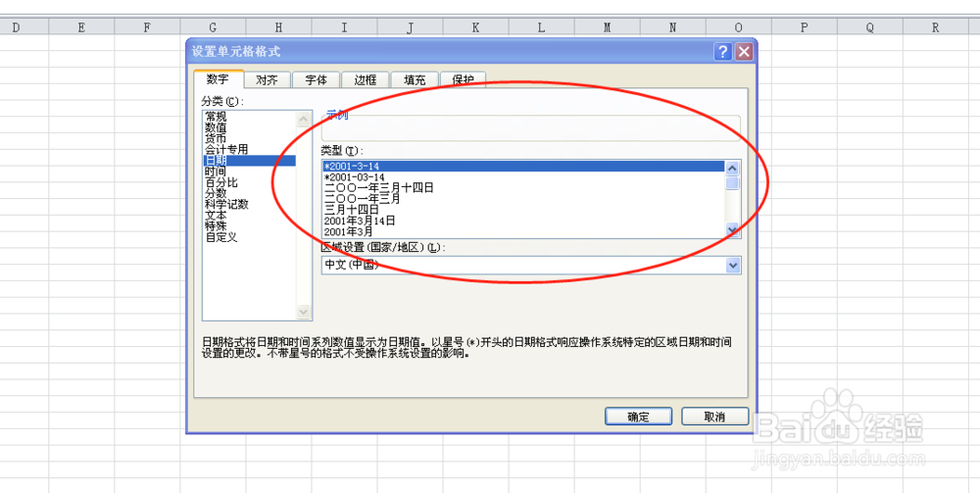Choose 会计专用 category
This screenshot has width=980, height=493.
(x=249, y=149)
